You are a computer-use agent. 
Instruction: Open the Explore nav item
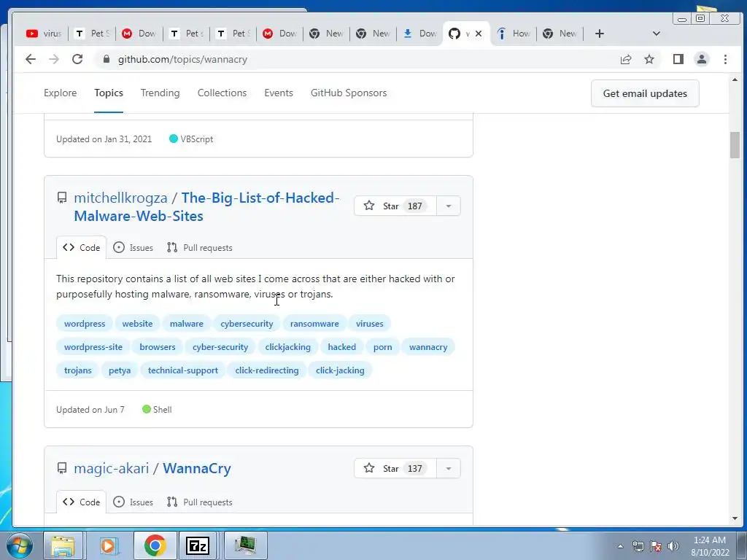pos(60,93)
